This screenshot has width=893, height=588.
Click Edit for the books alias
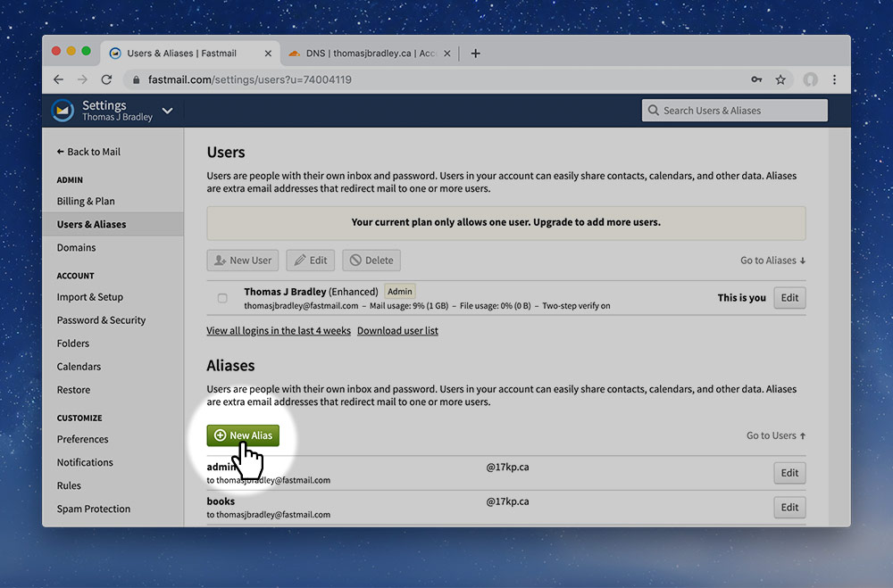click(x=789, y=507)
